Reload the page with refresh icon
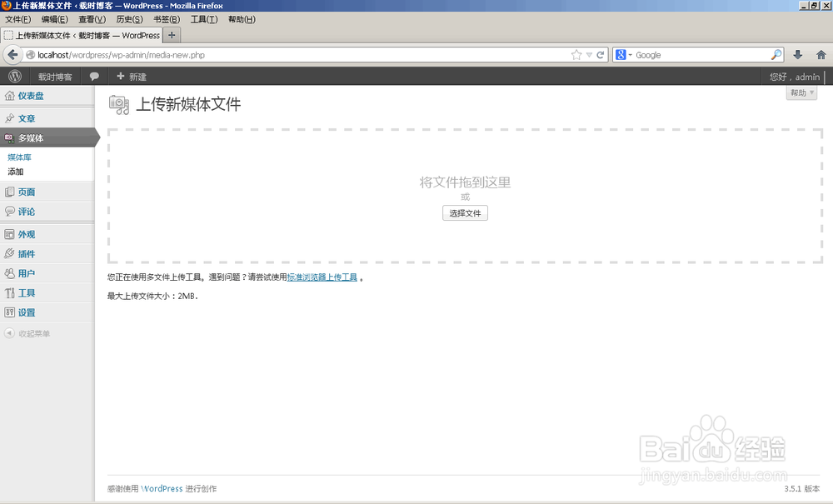Screen dimensions: 833x504 pos(601,55)
